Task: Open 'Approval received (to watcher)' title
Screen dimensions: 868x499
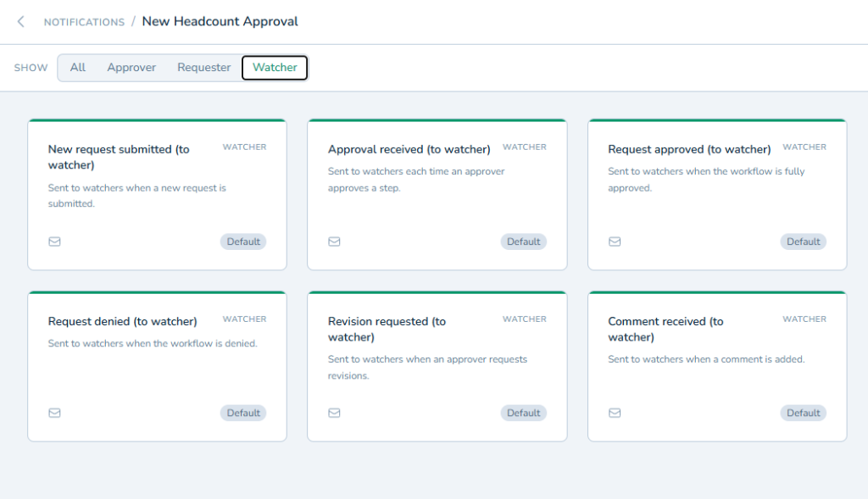Action: point(409,149)
